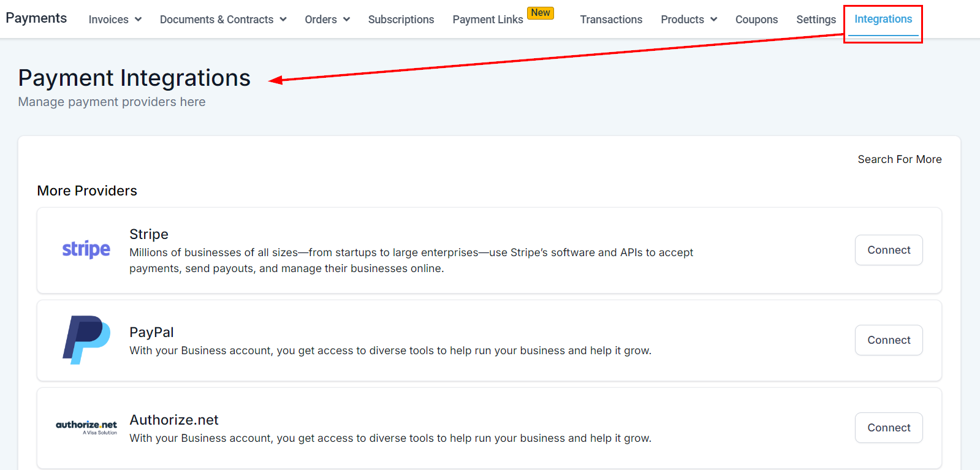Connect the Stripe provider
Viewport: 980px width, 470px height.
pyautogui.click(x=889, y=250)
